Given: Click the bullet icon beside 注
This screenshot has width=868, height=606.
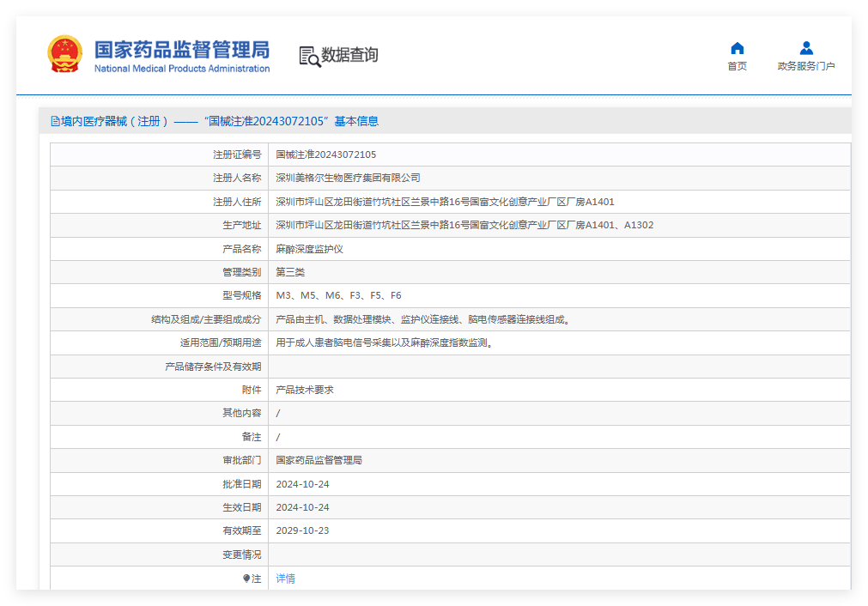Looking at the screenshot, I should pyautogui.click(x=246, y=579).
